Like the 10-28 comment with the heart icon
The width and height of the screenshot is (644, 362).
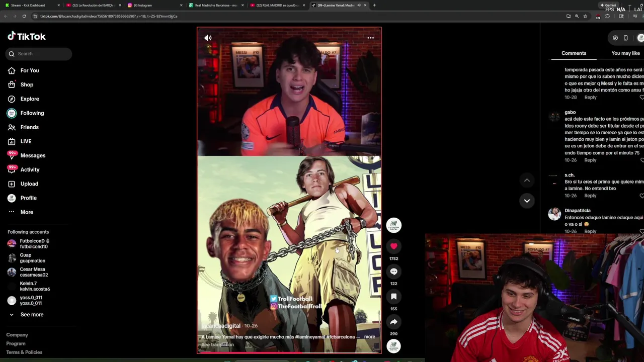pos(641,98)
